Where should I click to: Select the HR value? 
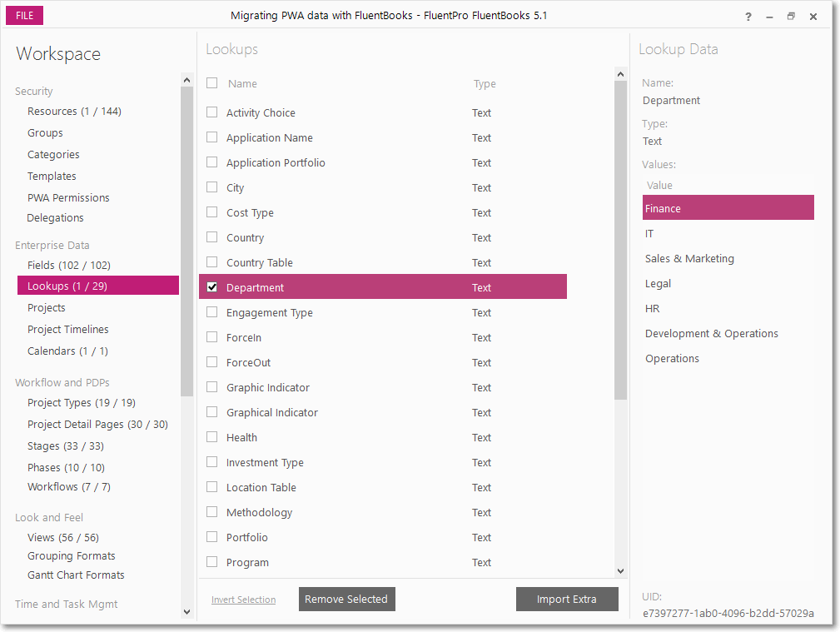[x=652, y=309]
